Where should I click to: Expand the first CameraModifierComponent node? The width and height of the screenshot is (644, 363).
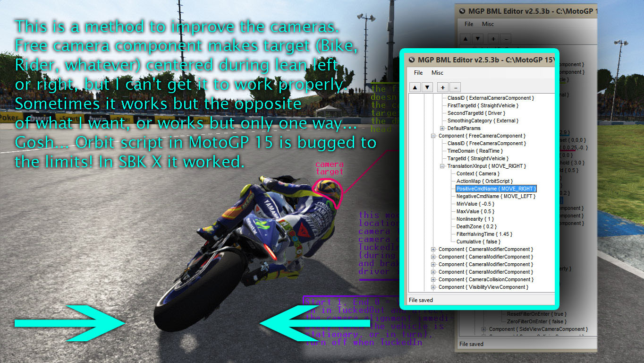[433, 249]
